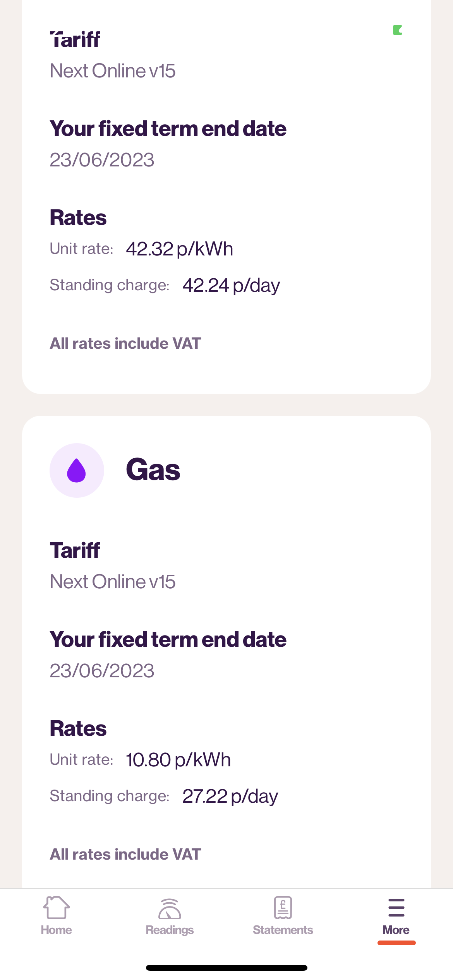Tap the Rates heading above 42.32 p/kWh
The width and height of the screenshot is (453, 980).
click(78, 218)
